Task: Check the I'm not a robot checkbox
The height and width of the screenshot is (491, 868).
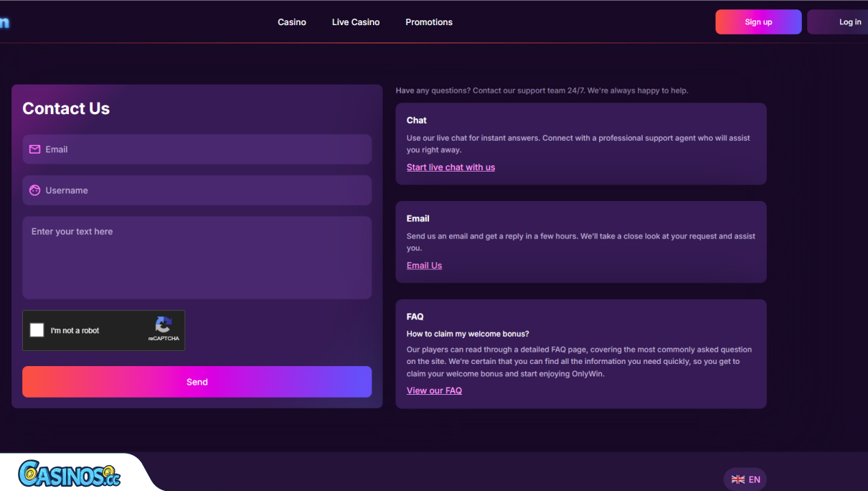Action: (37, 330)
